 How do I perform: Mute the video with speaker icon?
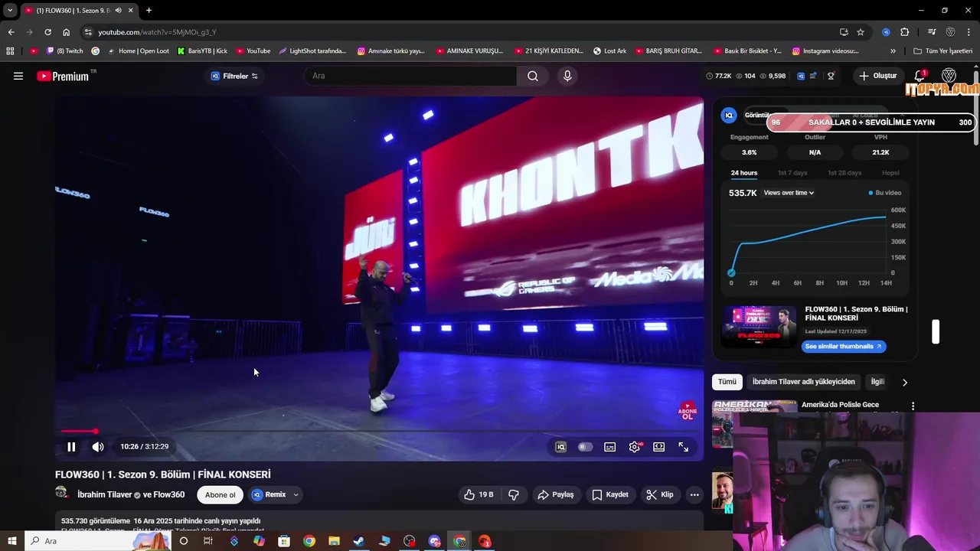(98, 447)
